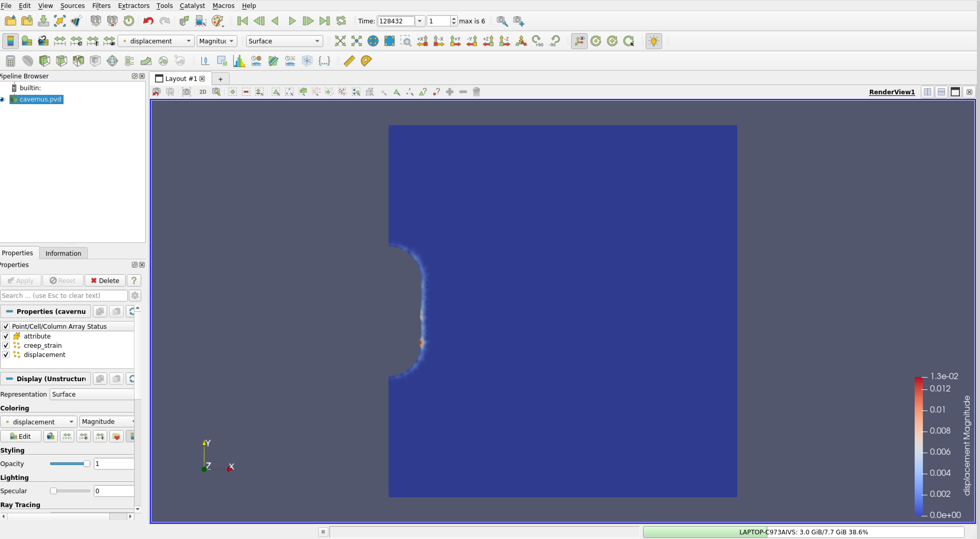Open the Surface representation dropdown in toolbar
Image resolution: width=980 pixels, height=539 pixels.
pyautogui.click(x=284, y=41)
